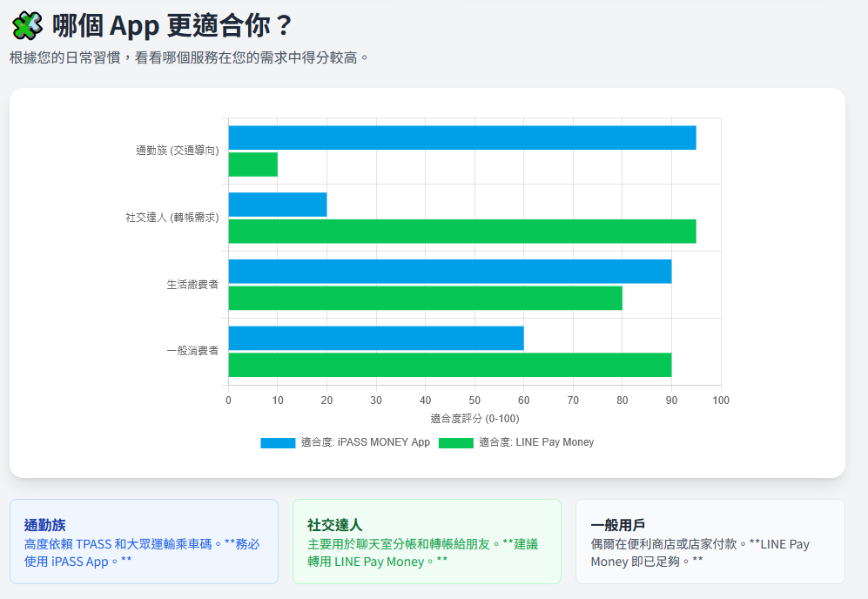Open the 通勤族 recommendation card
Viewport: 868px width, 599px height.
pos(145,542)
